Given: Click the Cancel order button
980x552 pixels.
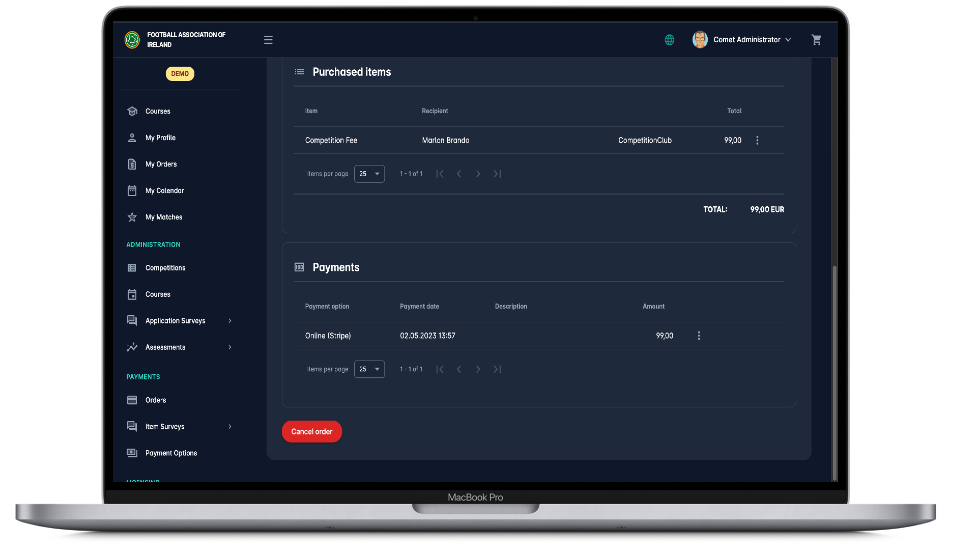Looking at the screenshot, I should click(x=311, y=432).
